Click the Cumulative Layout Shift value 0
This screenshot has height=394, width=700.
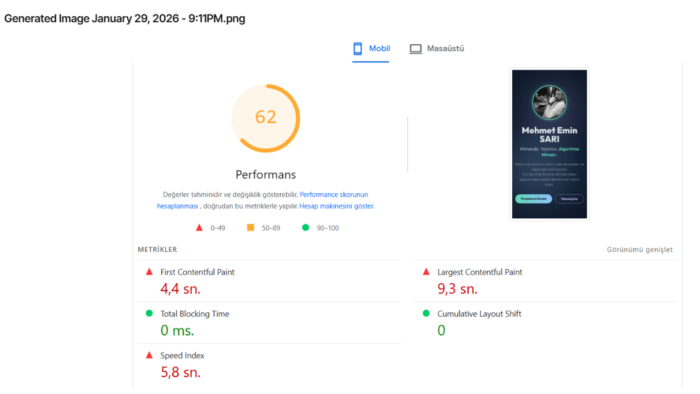(x=441, y=330)
